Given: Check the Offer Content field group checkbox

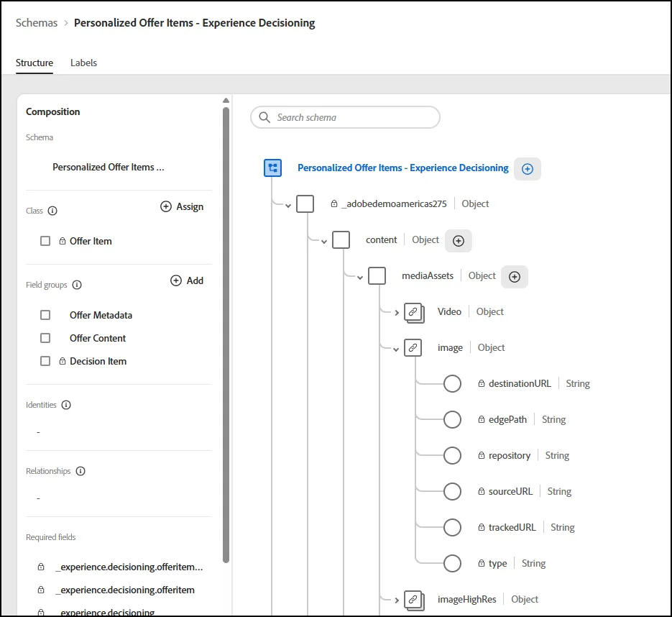Looking at the screenshot, I should (x=45, y=338).
